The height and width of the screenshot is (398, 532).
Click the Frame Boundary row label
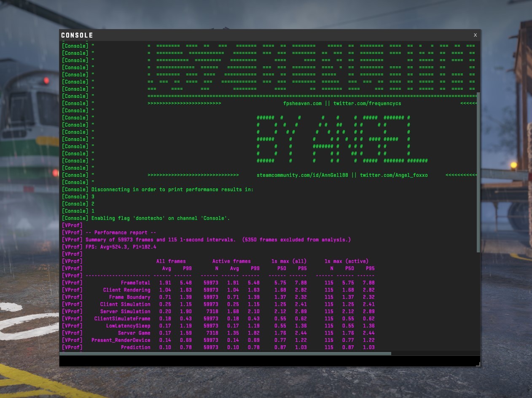(129, 297)
